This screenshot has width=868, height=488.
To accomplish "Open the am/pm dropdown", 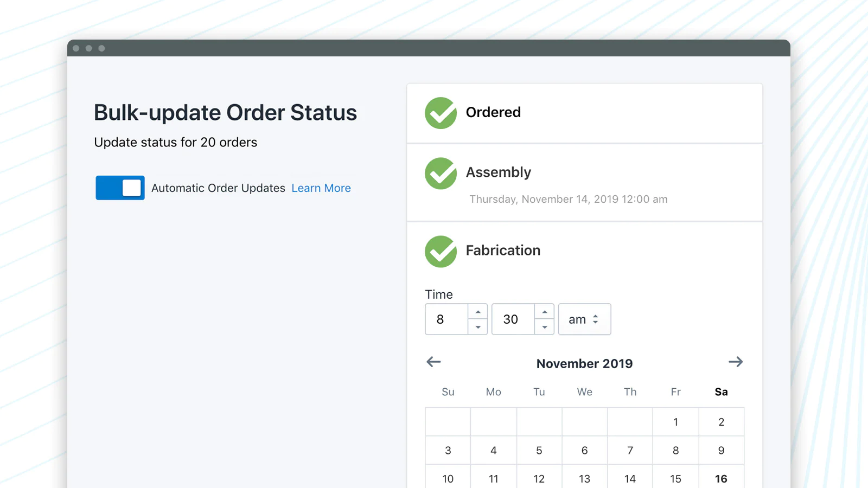I will tap(584, 319).
